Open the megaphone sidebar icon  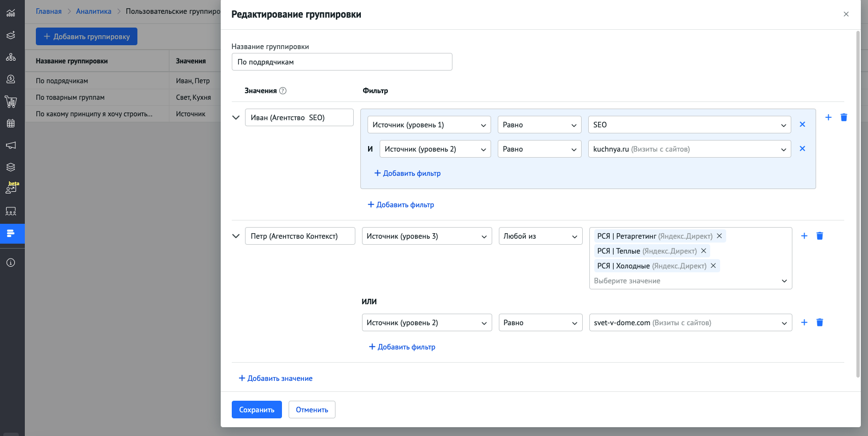(10, 146)
